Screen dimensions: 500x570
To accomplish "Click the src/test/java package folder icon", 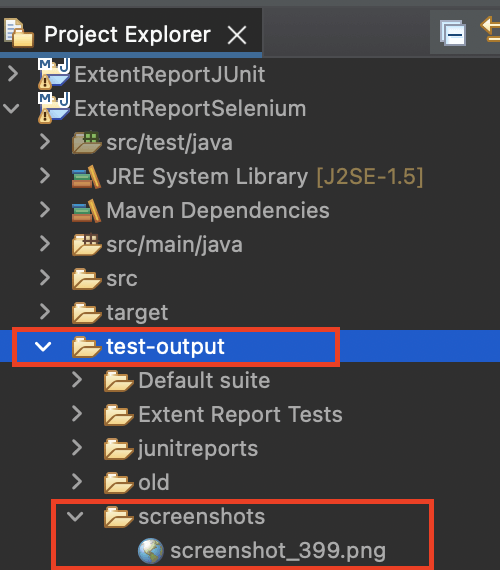I will (x=87, y=142).
